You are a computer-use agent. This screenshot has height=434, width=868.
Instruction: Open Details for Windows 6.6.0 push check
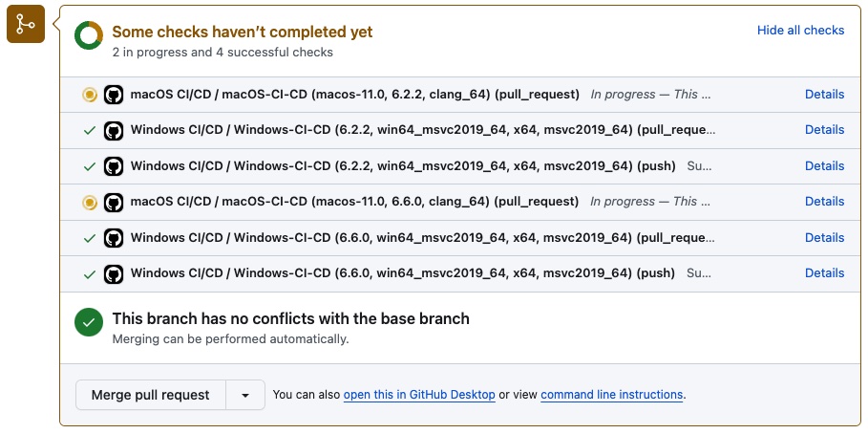point(824,272)
